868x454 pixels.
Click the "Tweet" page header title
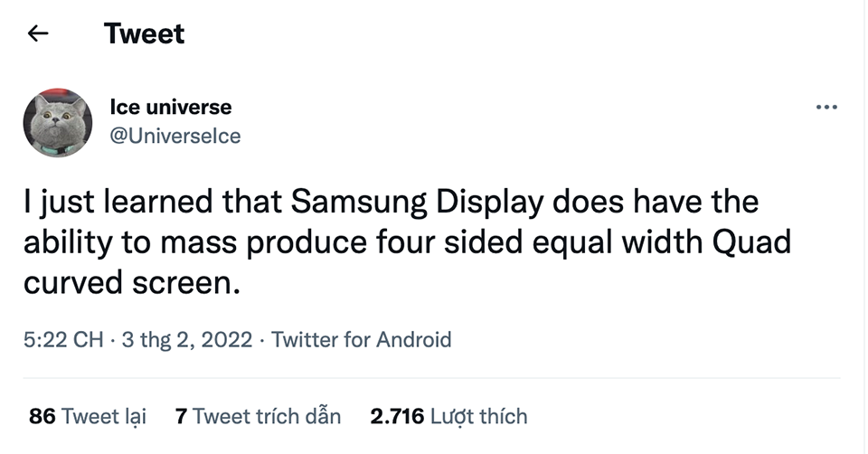(144, 33)
